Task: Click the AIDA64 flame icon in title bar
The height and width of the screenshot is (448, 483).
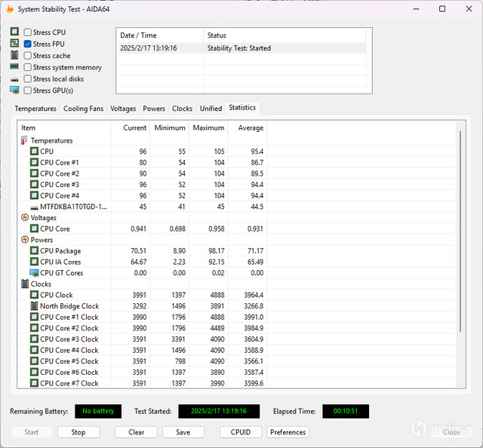Action: (10, 9)
